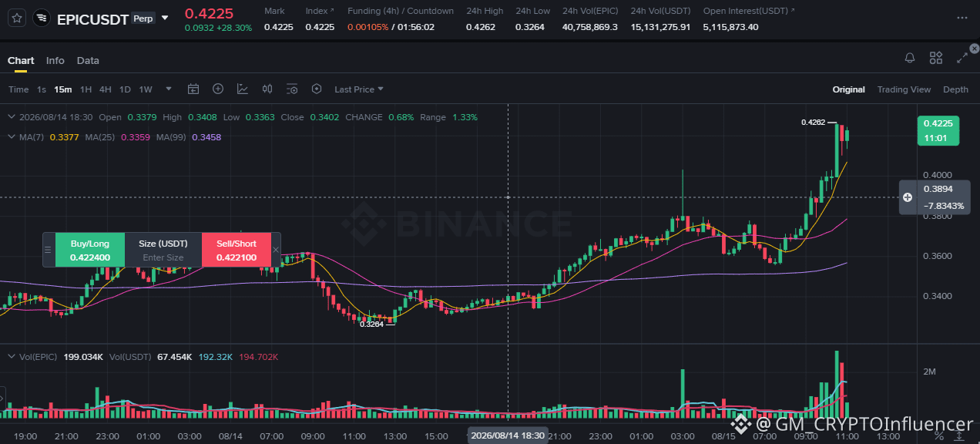The height and width of the screenshot is (444, 980).
Task: Collapse the MA indicator row chevron
Action: 11,136
